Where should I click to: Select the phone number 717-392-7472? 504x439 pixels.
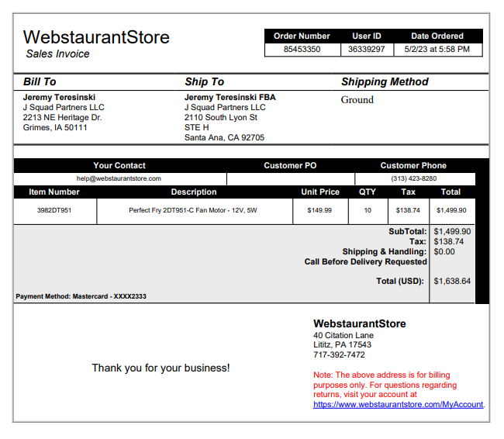click(339, 354)
